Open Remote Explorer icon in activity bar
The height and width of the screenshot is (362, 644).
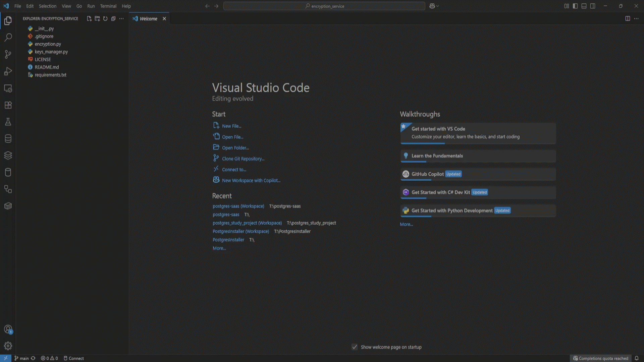coord(8,88)
